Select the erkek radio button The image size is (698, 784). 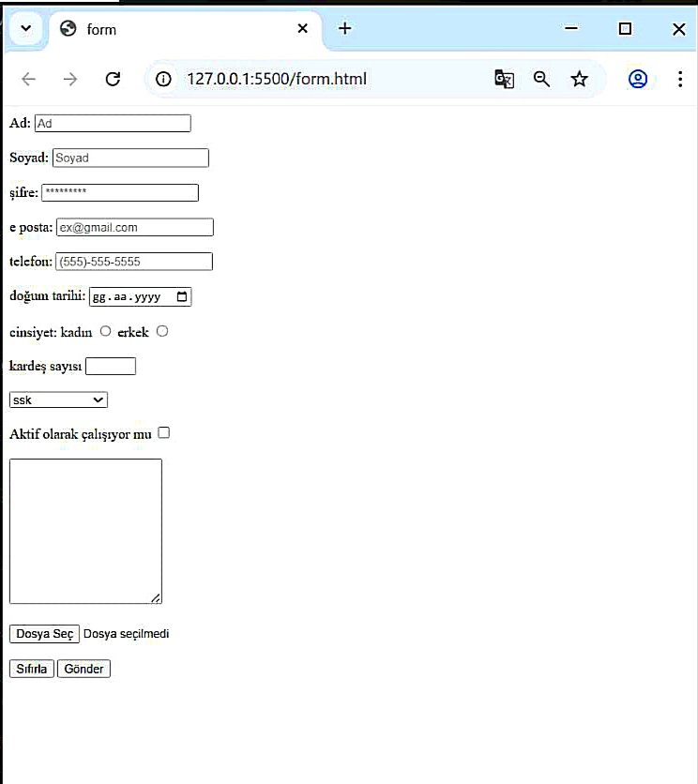click(x=161, y=331)
